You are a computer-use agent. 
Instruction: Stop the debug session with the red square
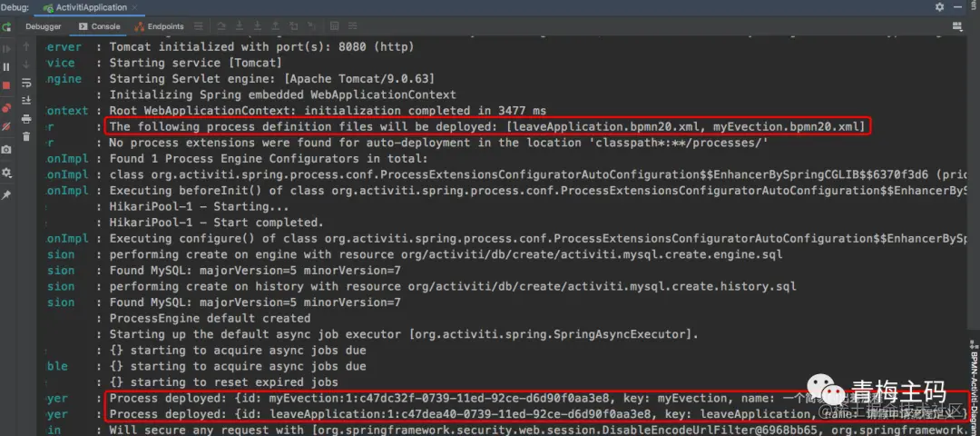pos(6,85)
